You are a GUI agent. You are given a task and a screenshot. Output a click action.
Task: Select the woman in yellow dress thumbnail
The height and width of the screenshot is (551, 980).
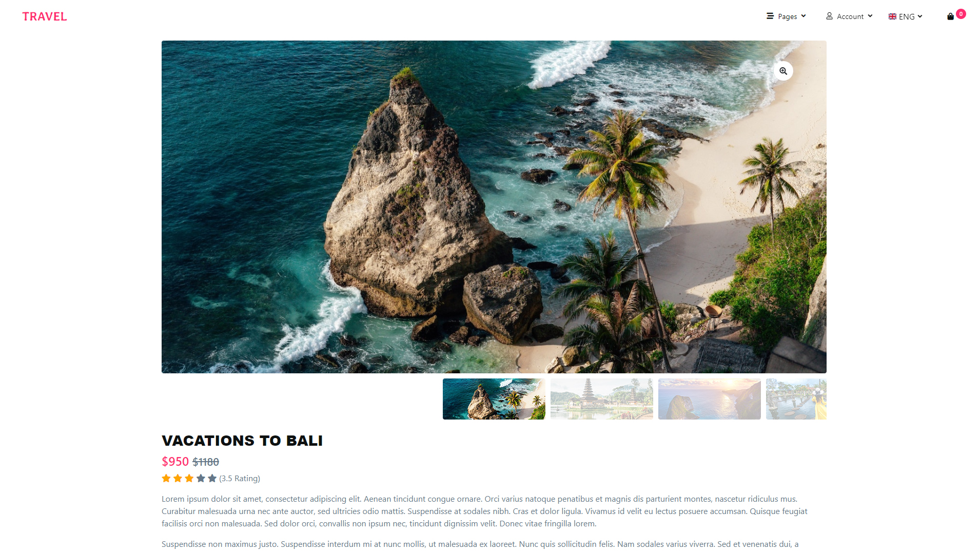796,399
